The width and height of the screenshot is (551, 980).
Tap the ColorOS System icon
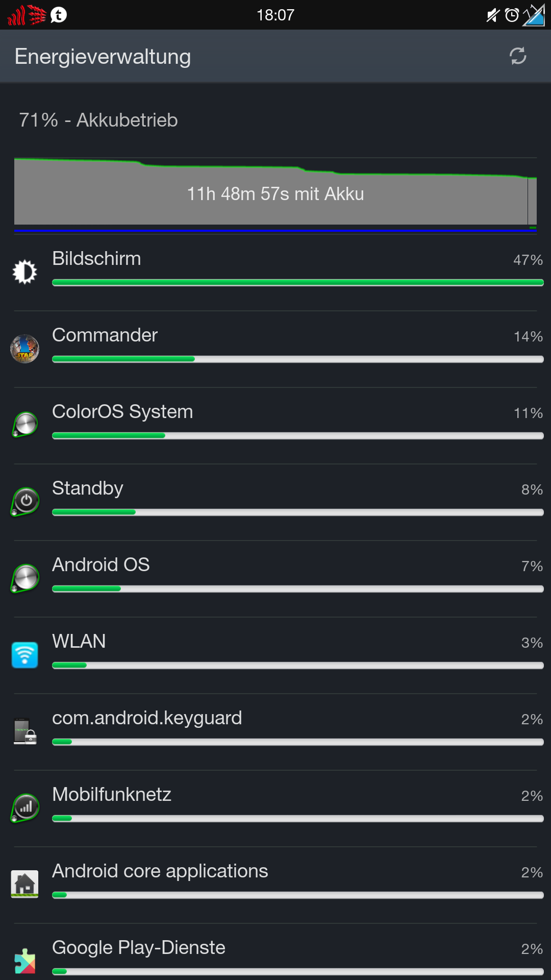coord(25,425)
